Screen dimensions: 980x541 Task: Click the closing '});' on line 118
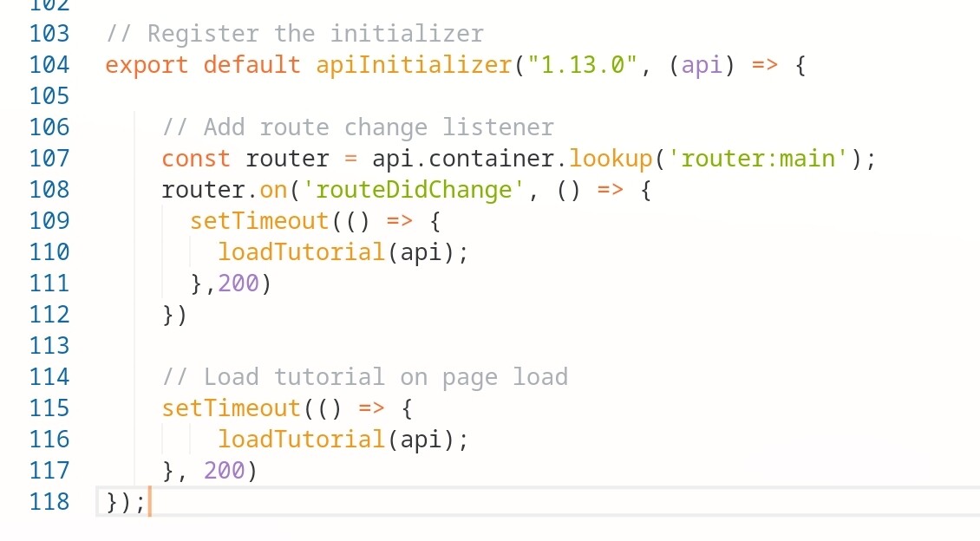pyautogui.click(x=126, y=502)
